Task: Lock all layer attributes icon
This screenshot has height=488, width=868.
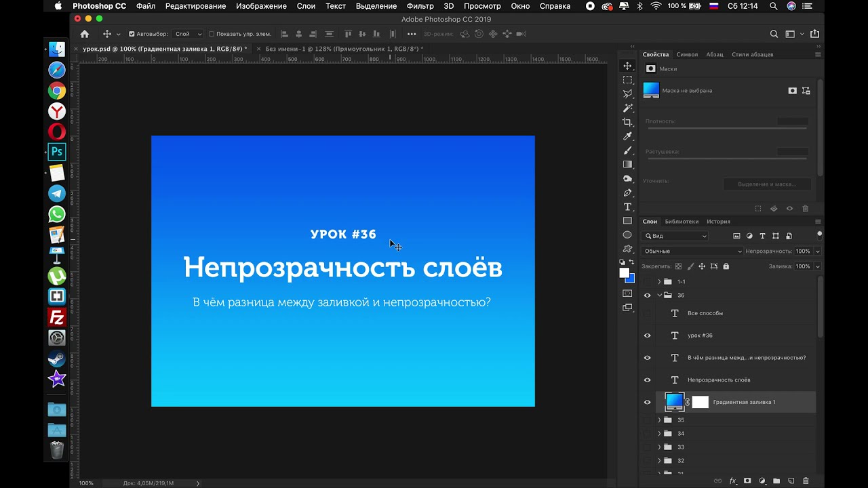Action: click(726, 266)
